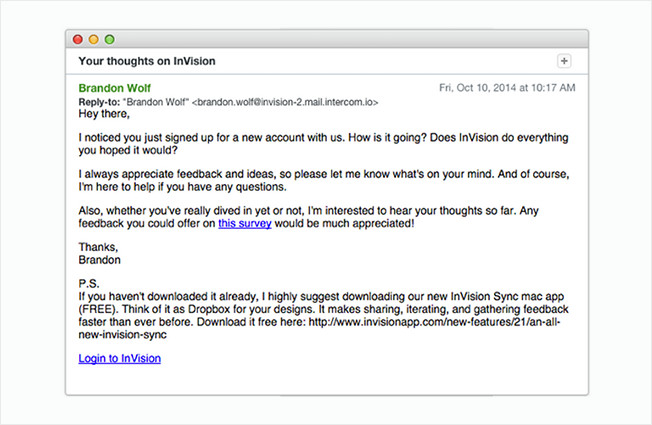Click the paragraph about signing up
This screenshot has width=652, height=425.
coord(324,144)
